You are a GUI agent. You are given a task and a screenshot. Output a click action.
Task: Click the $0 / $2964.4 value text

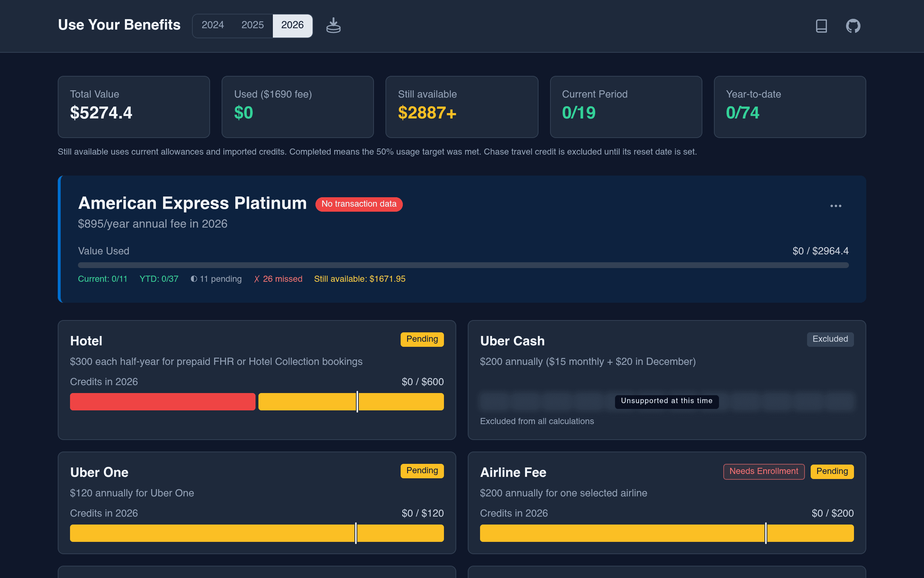pos(820,251)
